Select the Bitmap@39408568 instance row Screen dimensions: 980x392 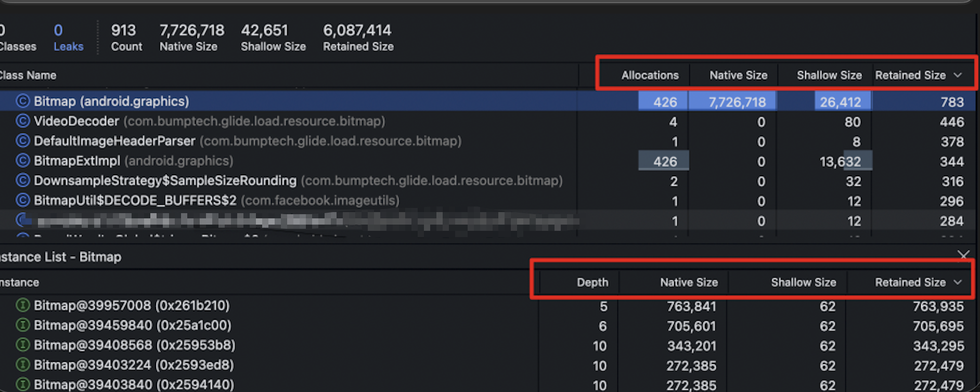click(x=134, y=345)
